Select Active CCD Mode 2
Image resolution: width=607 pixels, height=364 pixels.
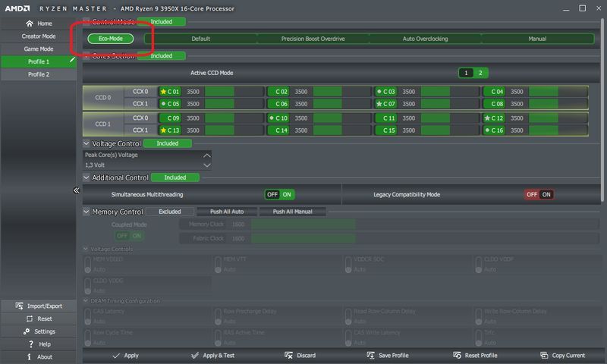pos(480,73)
